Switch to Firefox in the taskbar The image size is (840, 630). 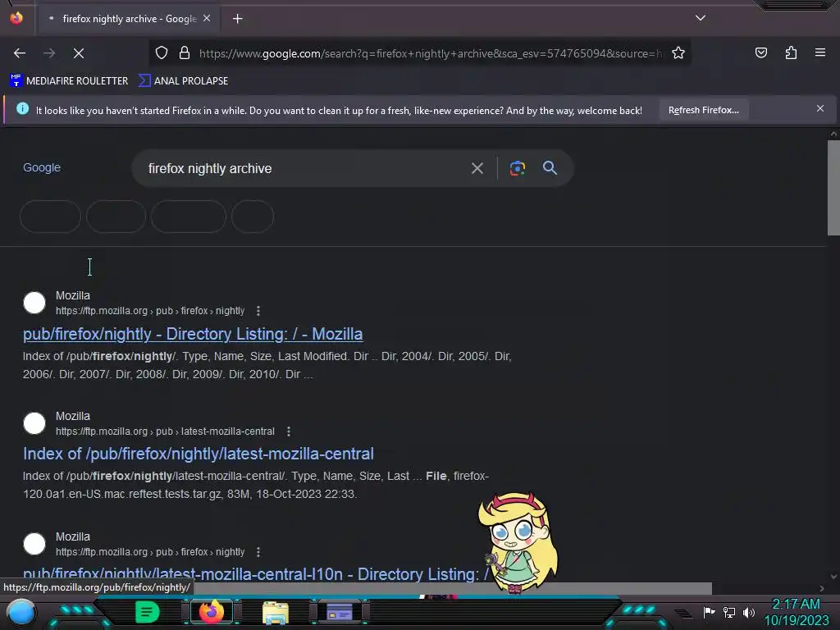211,612
